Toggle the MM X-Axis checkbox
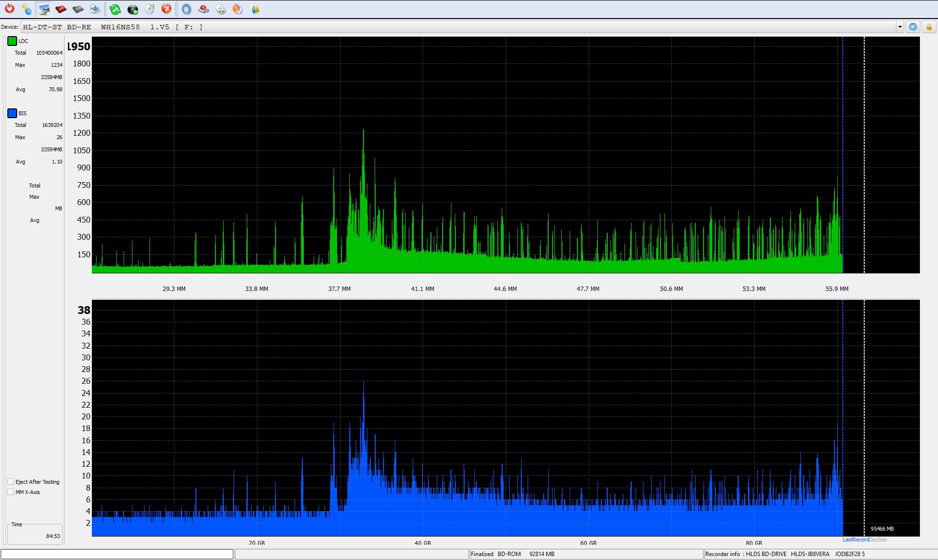 (11, 492)
